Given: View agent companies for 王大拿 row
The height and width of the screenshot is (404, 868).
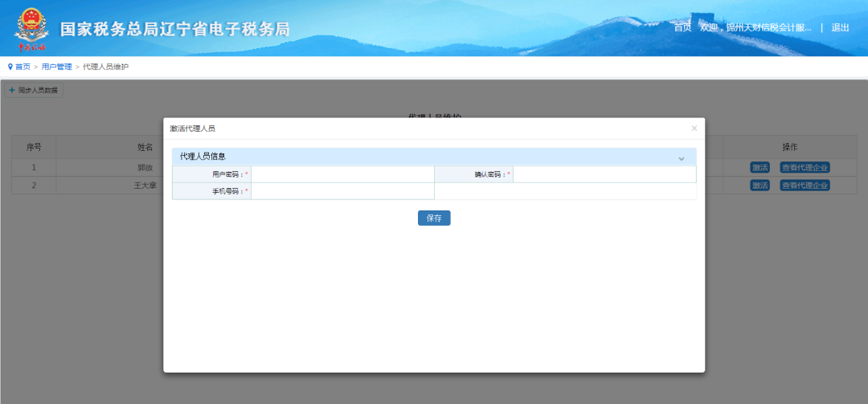Looking at the screenshot, I should [805, 186].
